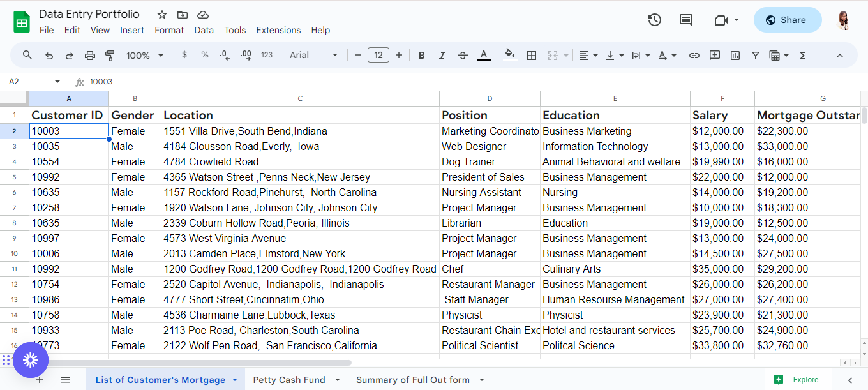868x390 pixels.
Task: Open the Explore panel
Action: [x=798, y=380]
